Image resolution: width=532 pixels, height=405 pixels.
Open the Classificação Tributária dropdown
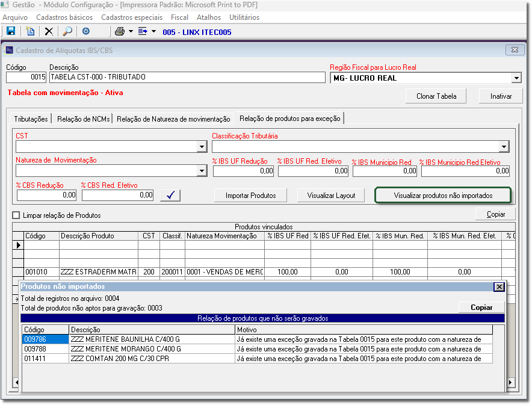click(503, 147)
